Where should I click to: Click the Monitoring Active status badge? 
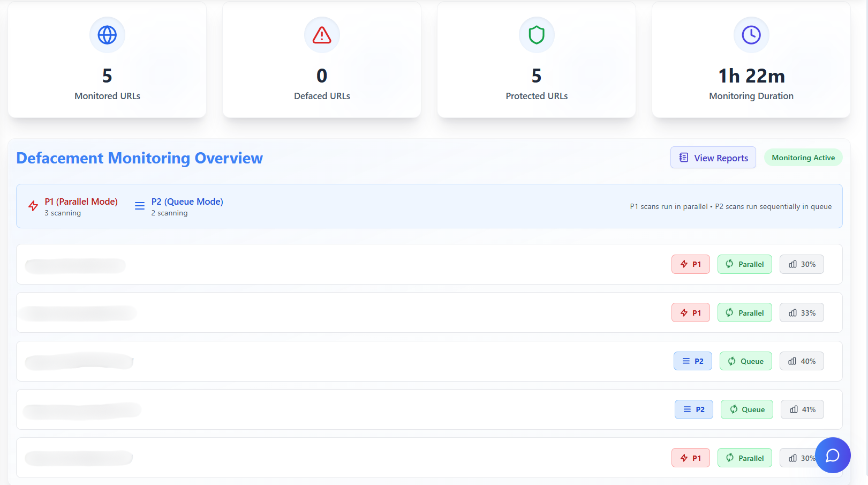tap(803, 158)
